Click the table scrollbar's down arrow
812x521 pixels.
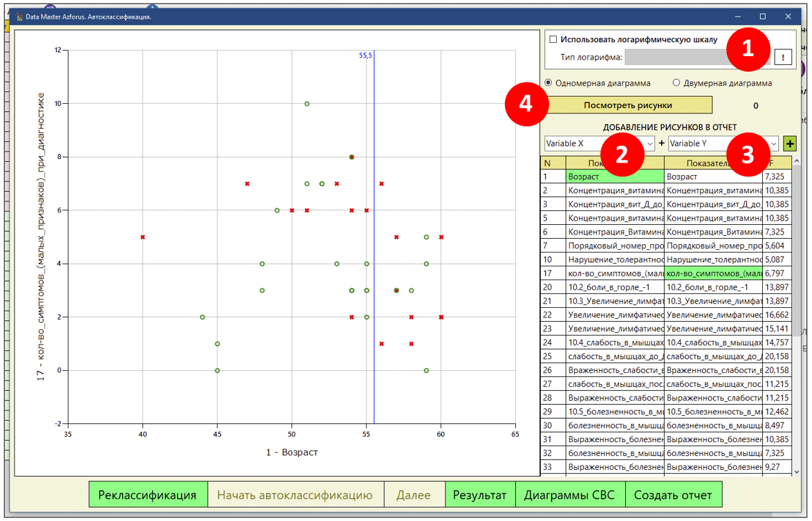(797, 471)
